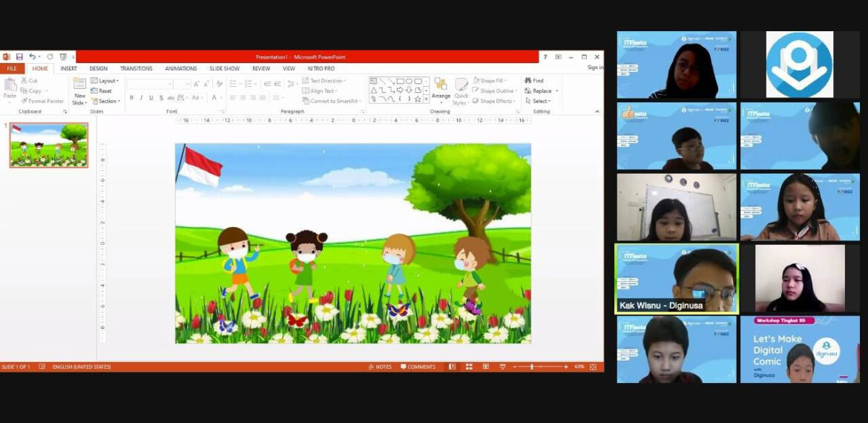Toggle Bold formatting
Image resolution: width=868 pixels, height=423 pixels.
(x=131, y=98)
